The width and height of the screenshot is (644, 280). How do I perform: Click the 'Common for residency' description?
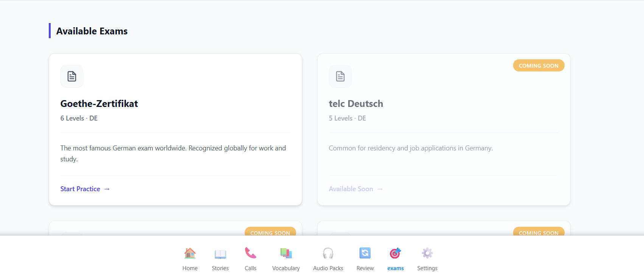[411, 148]
